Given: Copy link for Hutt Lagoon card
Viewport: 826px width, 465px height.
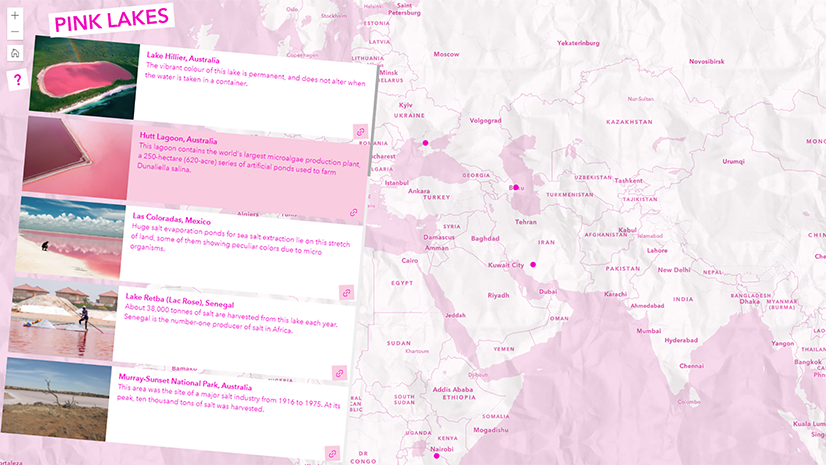Looking at the screenshot, I should coord(353,213).
